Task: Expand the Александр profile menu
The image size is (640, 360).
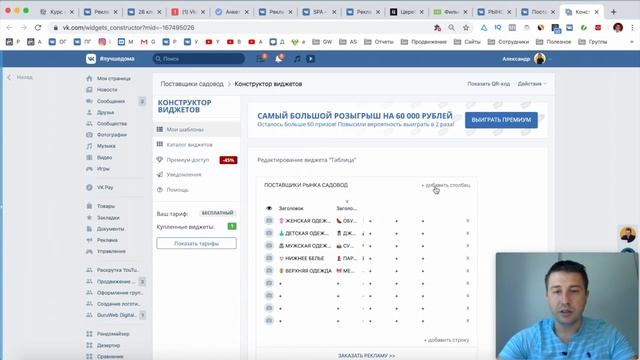Action: [527, 59]
